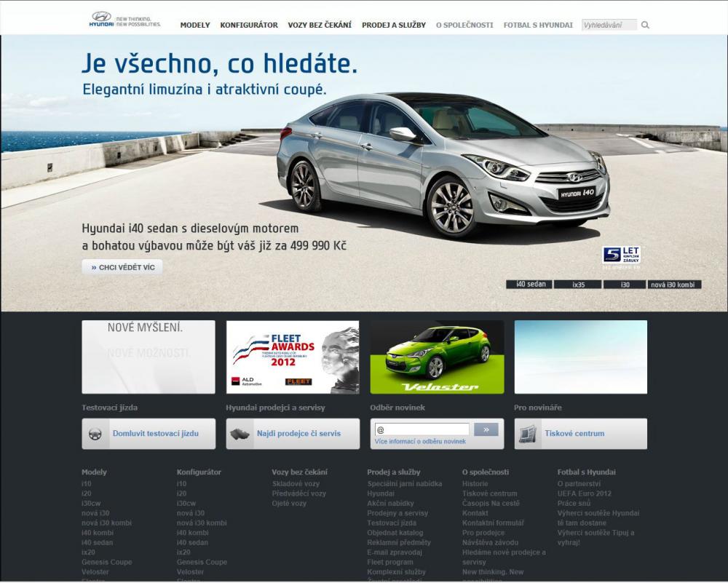Image resolution: width=728 pixels, height=583 pixels.
Task: Switch to the nová i30 kombi slide tab
Action: pos(674,284)
